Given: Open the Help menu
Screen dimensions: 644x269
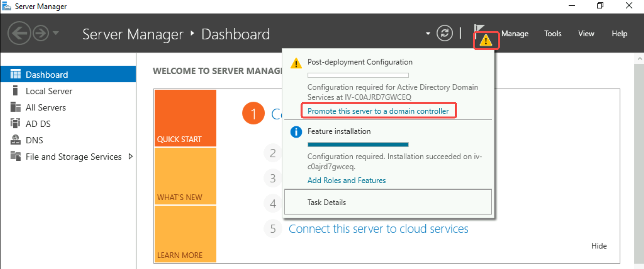Looking at the screenshot, I should click(x=619, y=33).
